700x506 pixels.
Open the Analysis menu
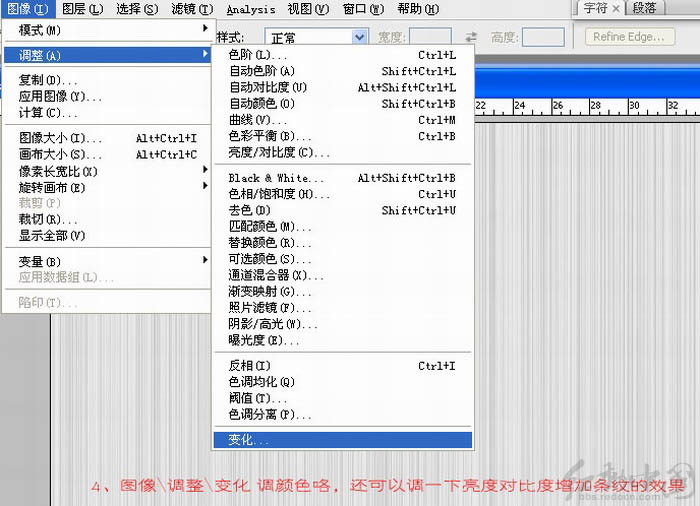[251, 9]
